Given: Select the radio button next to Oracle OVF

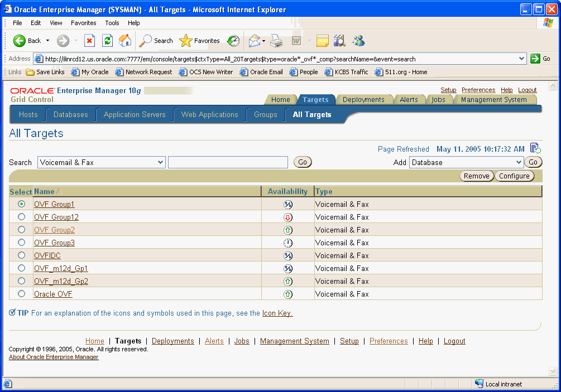Looking at the screenshot, I should [21, 294].
